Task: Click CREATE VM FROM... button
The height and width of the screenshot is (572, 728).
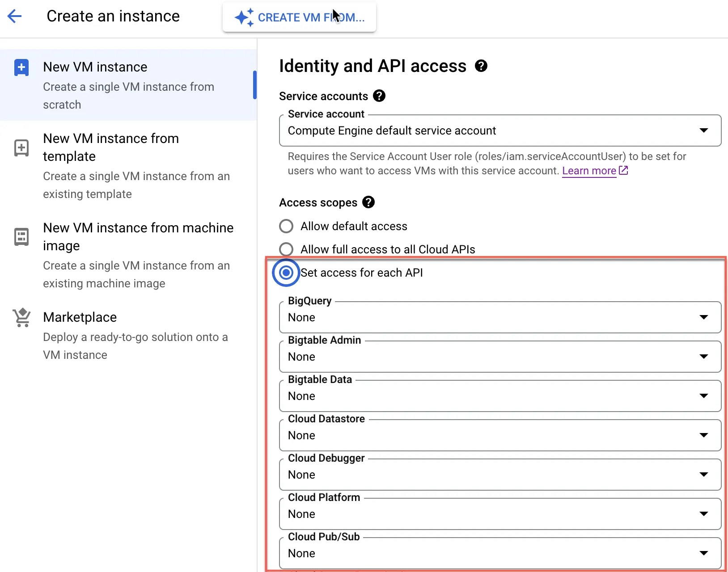Action: tap(299, 17)
